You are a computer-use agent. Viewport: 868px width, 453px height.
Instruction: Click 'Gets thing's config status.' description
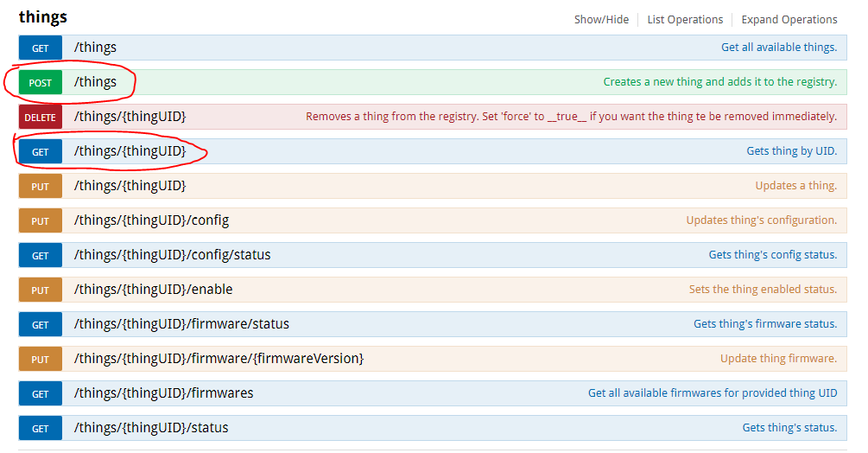pyautogui.click(x=773, y=255)
